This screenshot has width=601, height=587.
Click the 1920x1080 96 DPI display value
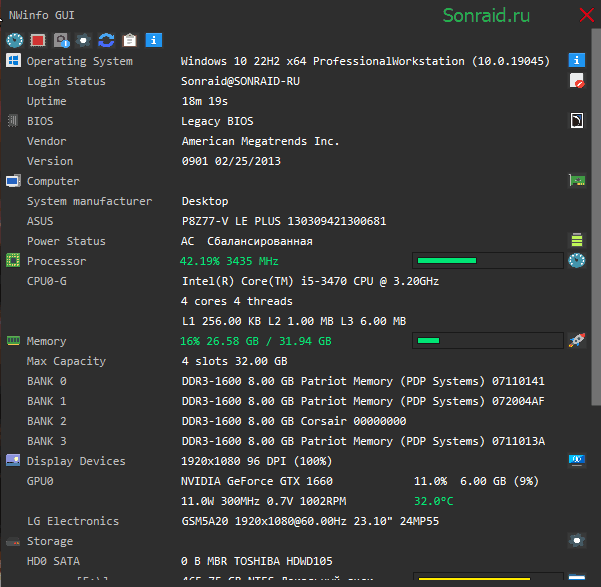(256, 461)
